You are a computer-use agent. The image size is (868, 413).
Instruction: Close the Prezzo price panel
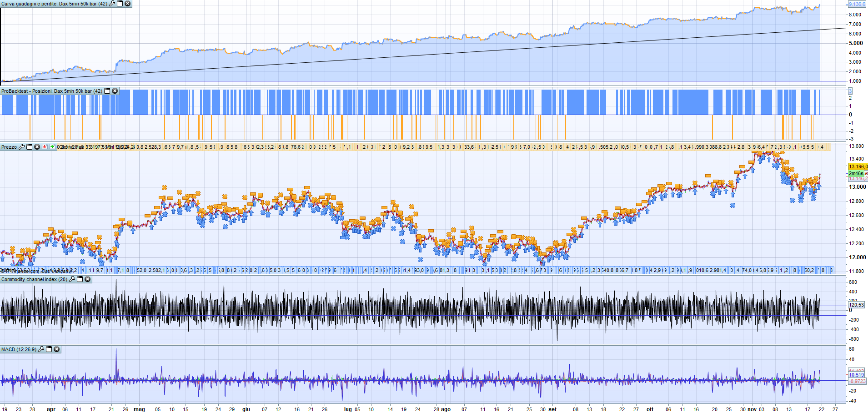coord(37,147)
